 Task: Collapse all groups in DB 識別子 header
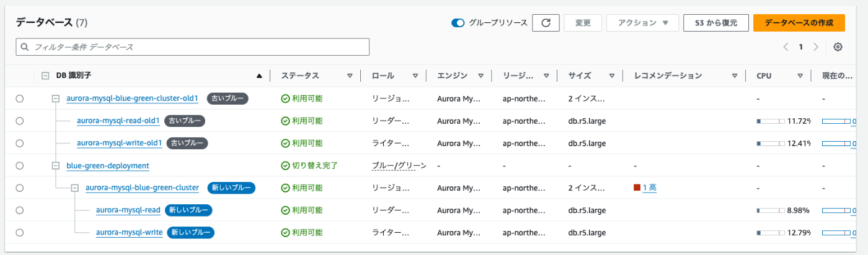[45, 76]
